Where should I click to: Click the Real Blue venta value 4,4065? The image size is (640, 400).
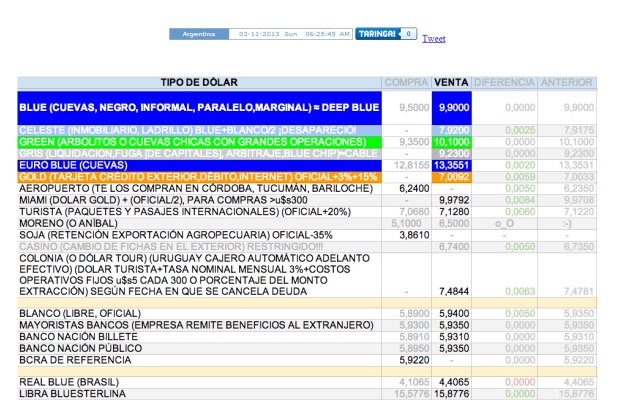coord(454,382)
